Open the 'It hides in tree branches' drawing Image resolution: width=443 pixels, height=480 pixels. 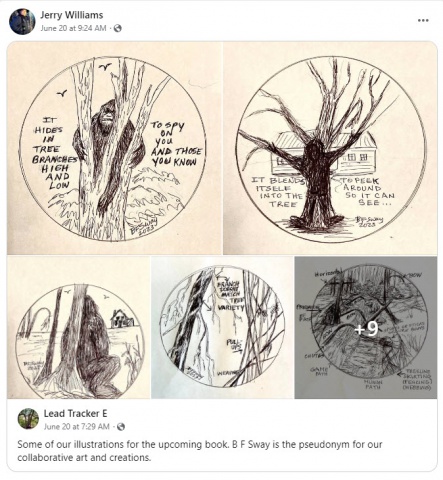[114, 148]
